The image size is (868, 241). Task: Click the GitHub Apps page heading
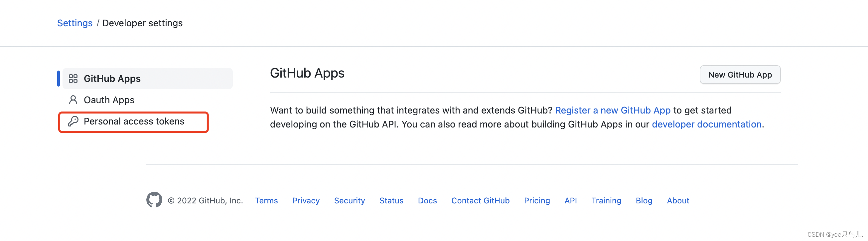click(x=307, y=73)
